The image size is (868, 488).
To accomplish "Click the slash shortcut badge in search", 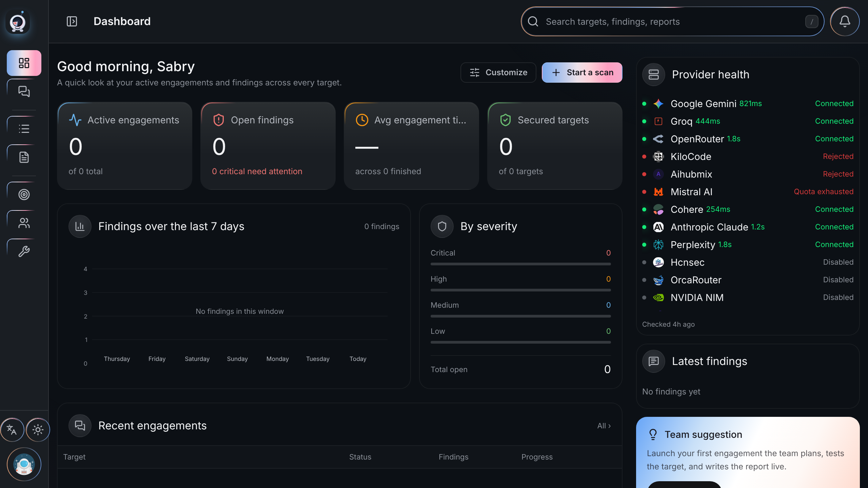I will 812,22.
